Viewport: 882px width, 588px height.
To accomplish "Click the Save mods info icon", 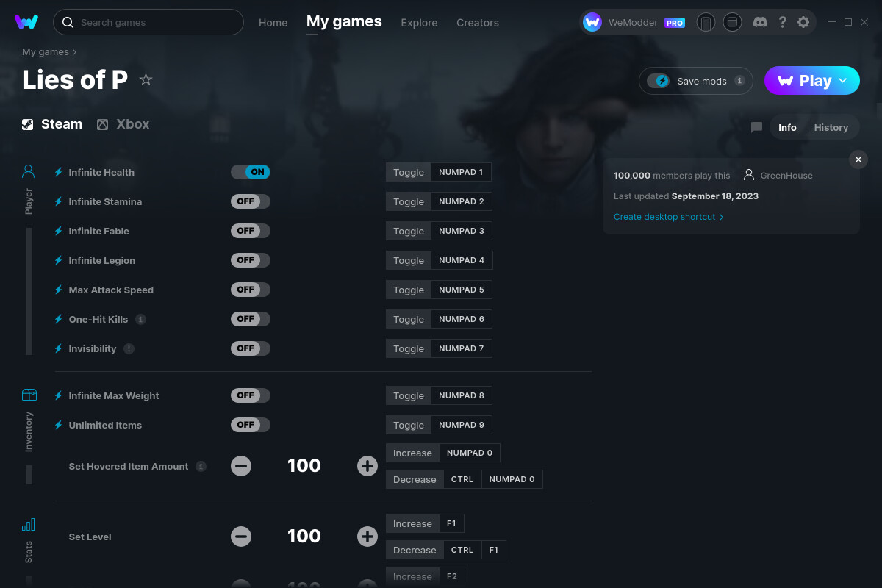I will click(x=739, y=81).
